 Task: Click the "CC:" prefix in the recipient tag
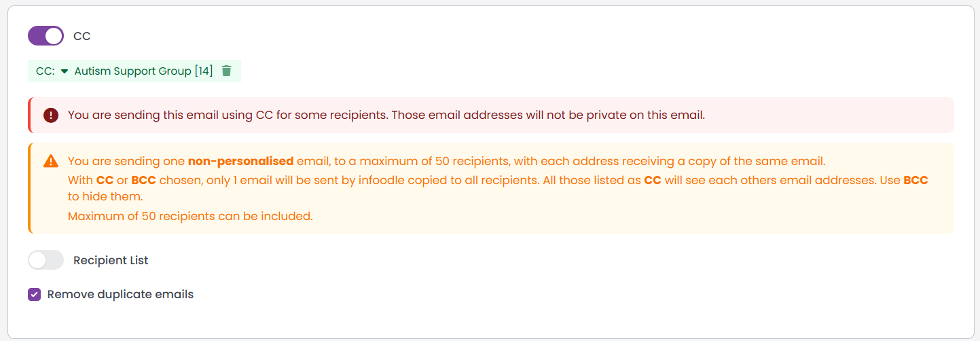coord(45,71)
